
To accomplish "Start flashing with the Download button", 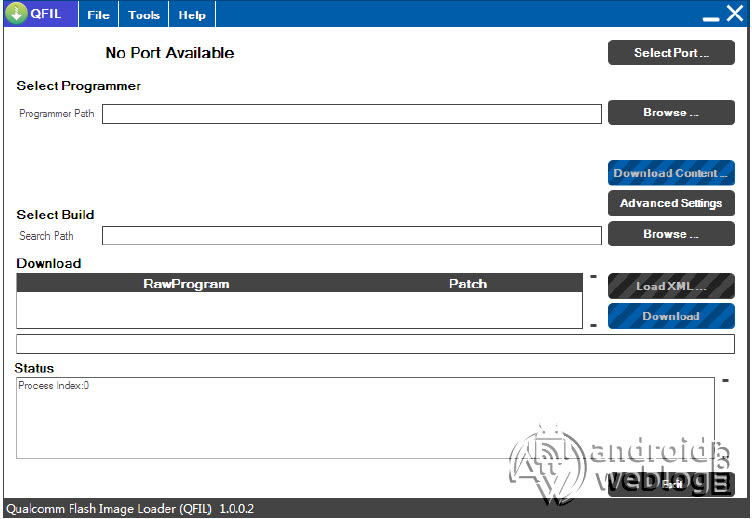I will [670, 316].
